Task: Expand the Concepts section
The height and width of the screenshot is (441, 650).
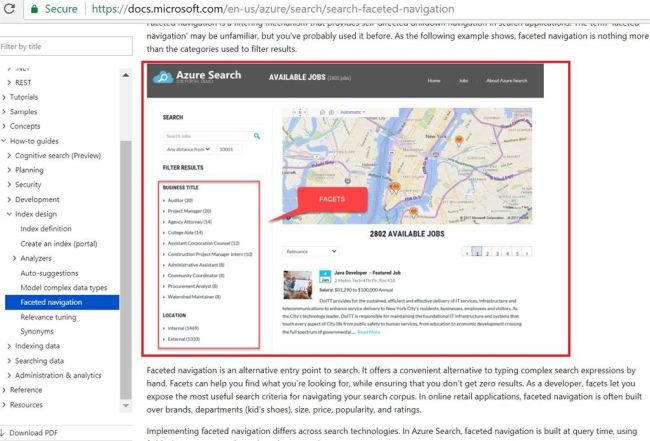Action: pos(4,126)
